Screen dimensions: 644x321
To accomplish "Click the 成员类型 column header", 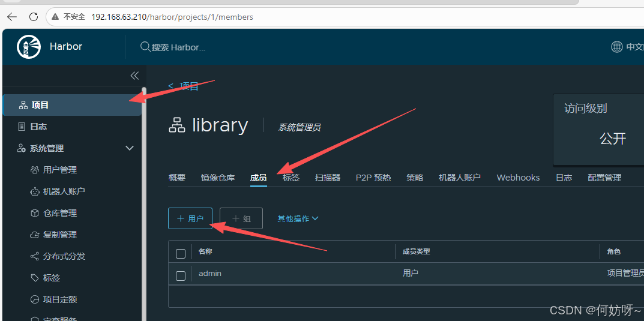I will (417, 251).
